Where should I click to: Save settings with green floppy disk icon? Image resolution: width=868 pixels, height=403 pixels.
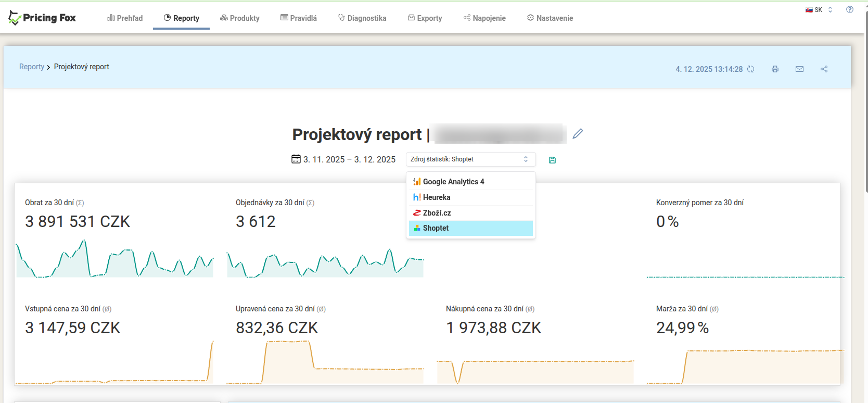tap(552, 160)
